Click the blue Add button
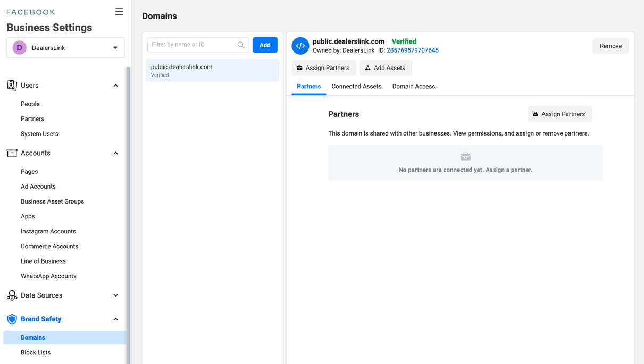Screen dimensions: 644x364 pyautogui.click(x=265, y=45)
